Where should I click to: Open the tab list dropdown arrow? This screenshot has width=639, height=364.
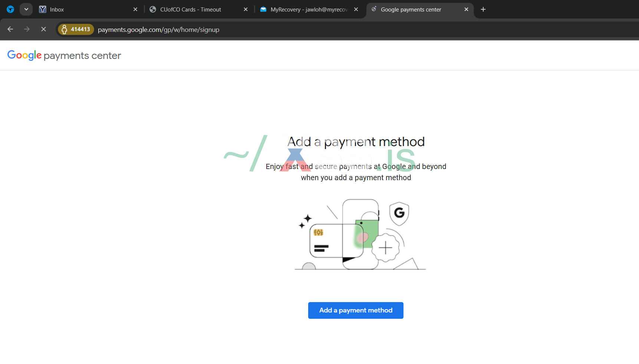26,9
